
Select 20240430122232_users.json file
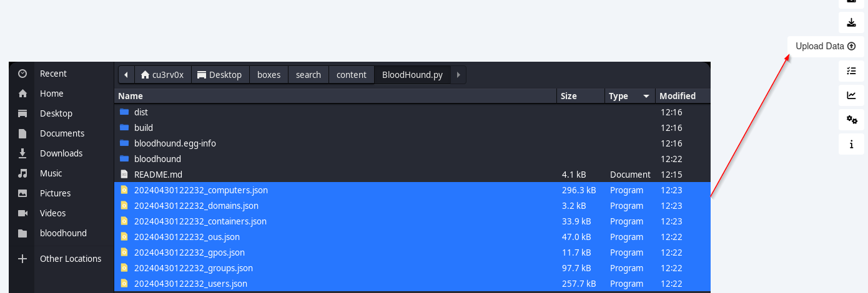pyautogui.click(x=413, y=284)
